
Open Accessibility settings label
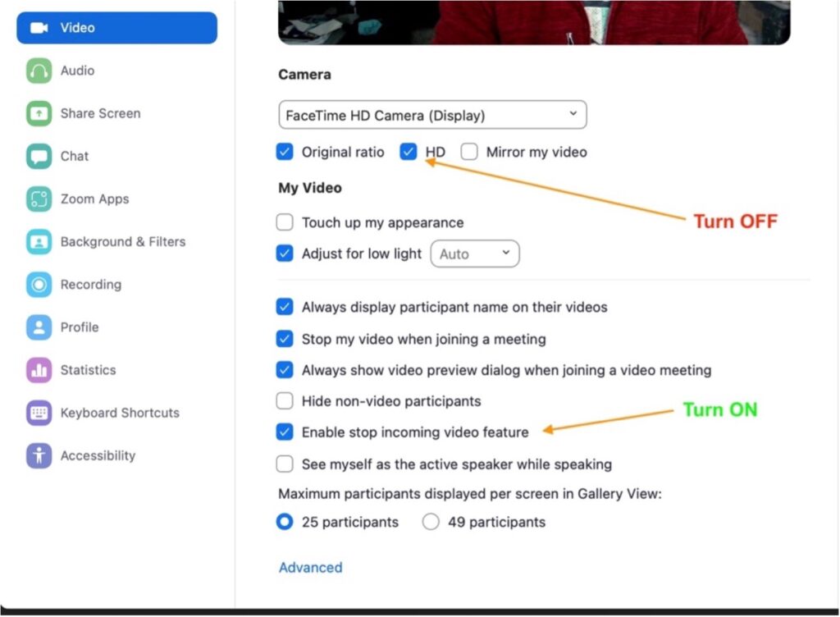[x=98, y=456]
